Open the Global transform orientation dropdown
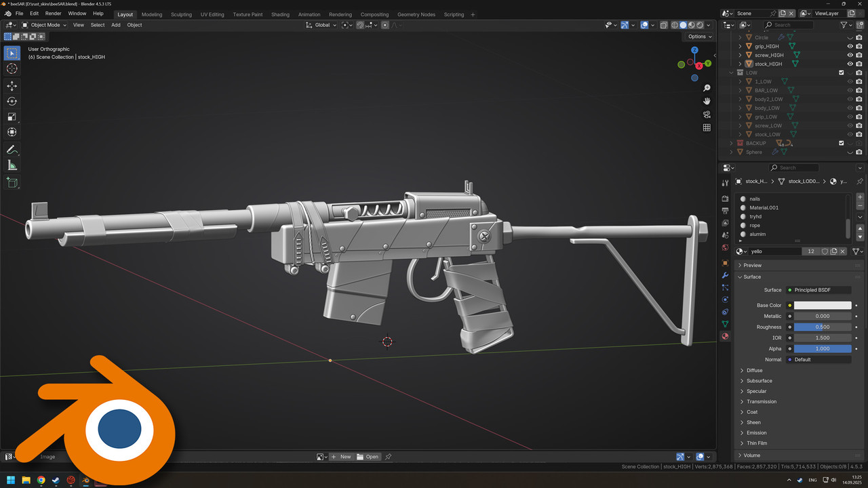 click(x=321, y=25)
